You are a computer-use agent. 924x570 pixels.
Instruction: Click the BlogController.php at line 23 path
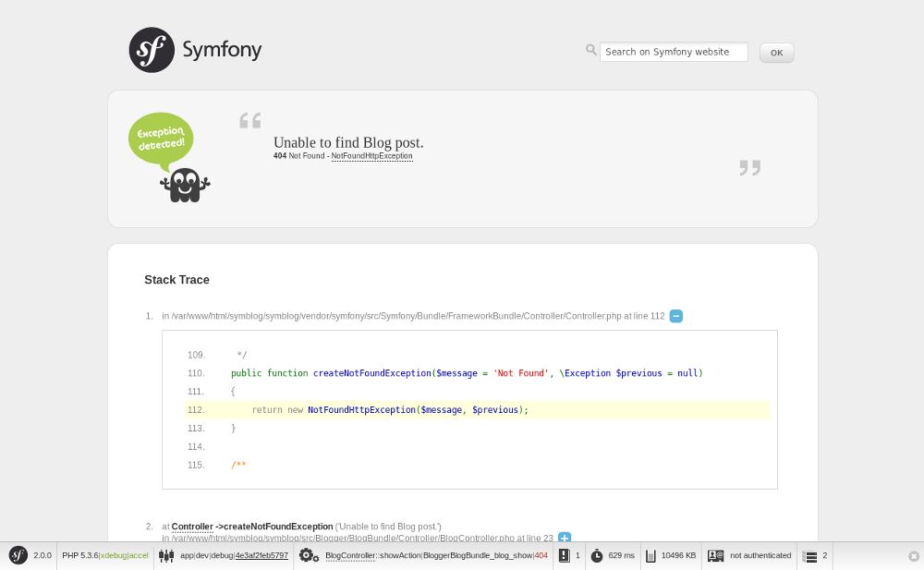358,538
